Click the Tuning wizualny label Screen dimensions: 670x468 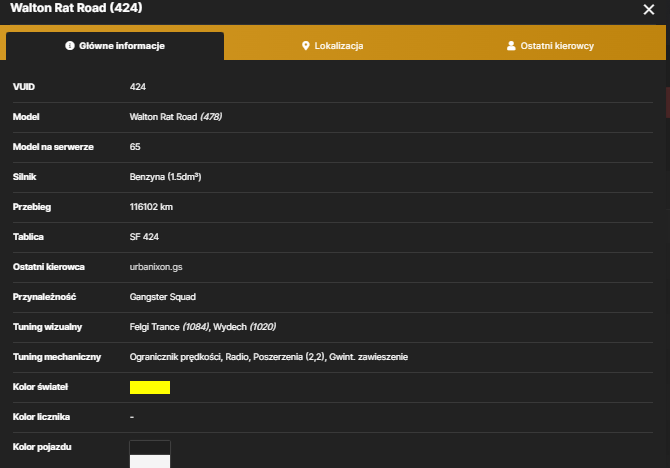[x=47, y=327]
